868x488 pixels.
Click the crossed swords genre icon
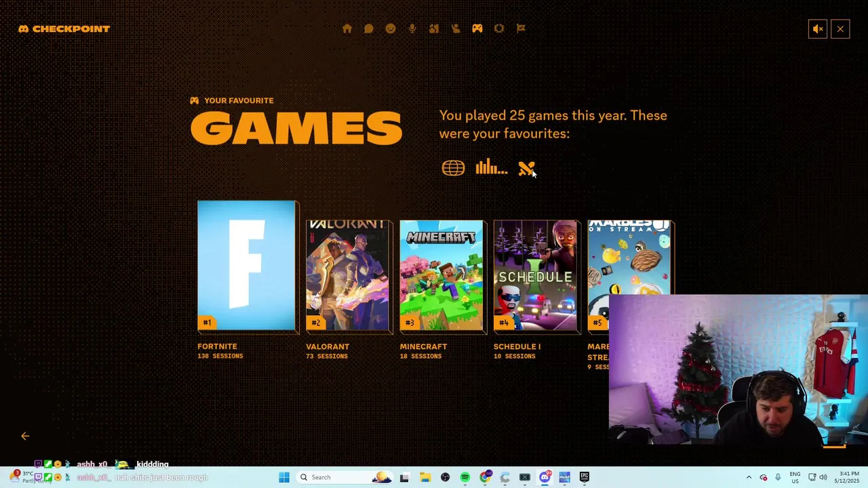pos(526,169)
